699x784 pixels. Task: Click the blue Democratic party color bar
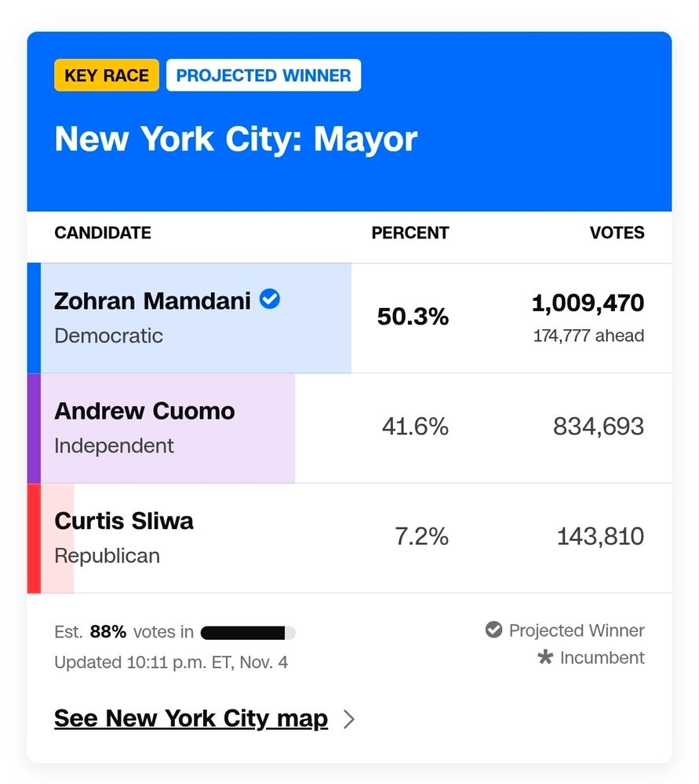point(34,318)
